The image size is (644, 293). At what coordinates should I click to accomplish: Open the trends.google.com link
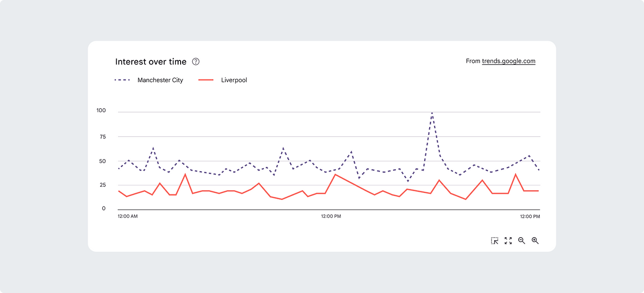point(509,61)
